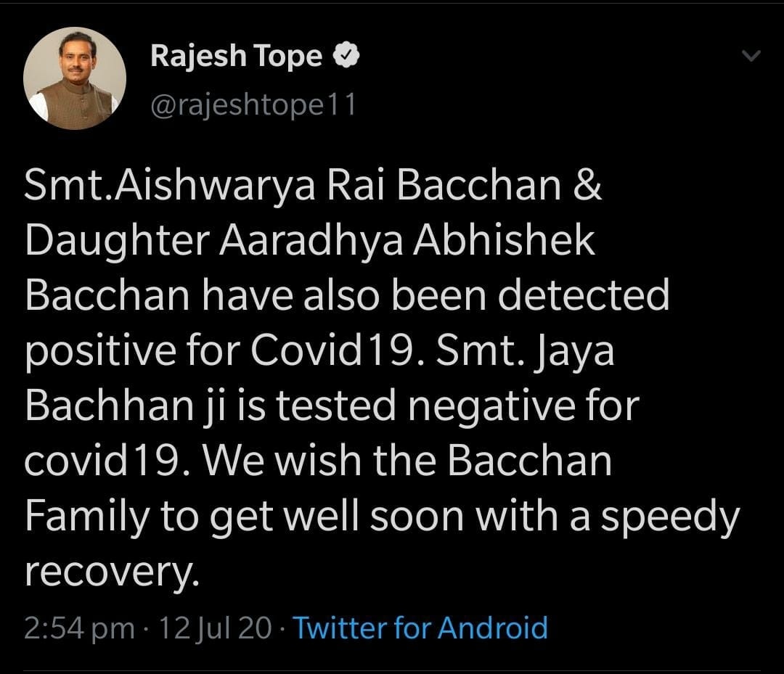The height and width of the screenshot is (674, 784).
Task: Click the word negative in the tweet
Action: (498, 407)
